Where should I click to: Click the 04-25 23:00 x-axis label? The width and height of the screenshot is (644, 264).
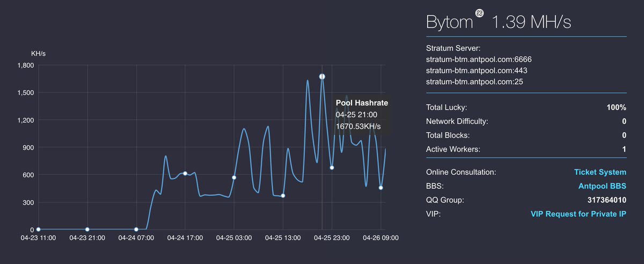click(332, 237)
